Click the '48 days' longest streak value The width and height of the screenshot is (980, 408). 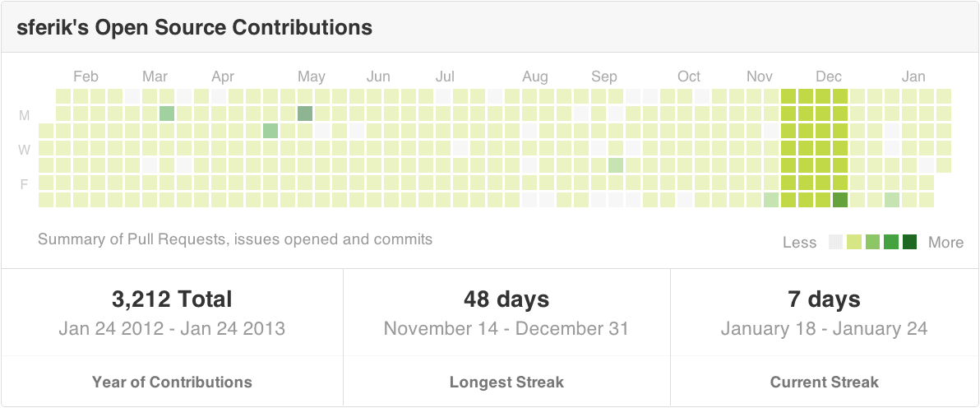506,299
